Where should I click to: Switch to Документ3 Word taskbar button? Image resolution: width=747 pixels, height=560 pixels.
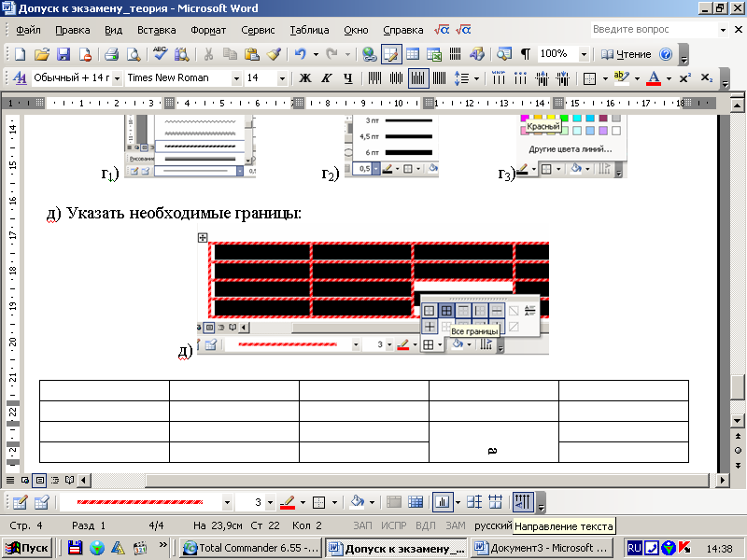543,548
